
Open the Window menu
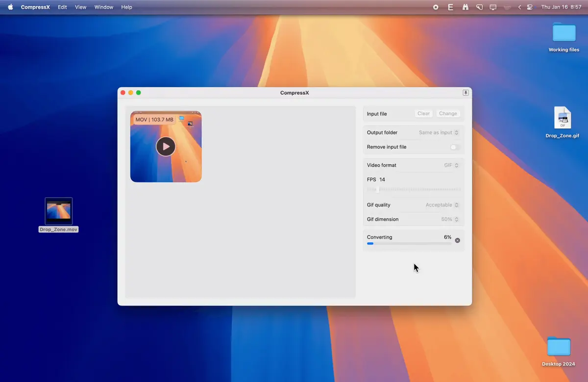(104, 7)
